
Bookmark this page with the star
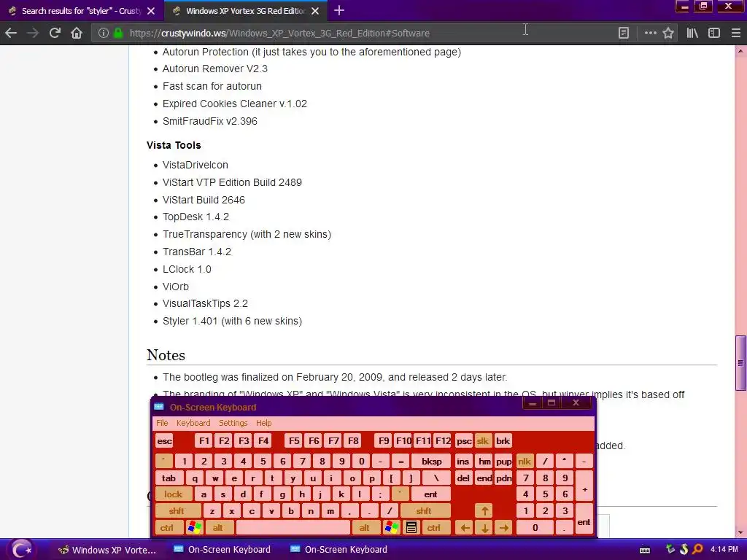668,33
